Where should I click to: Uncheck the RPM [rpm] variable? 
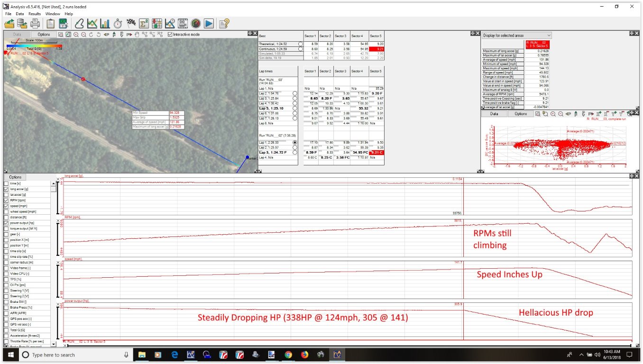(6, 200)
